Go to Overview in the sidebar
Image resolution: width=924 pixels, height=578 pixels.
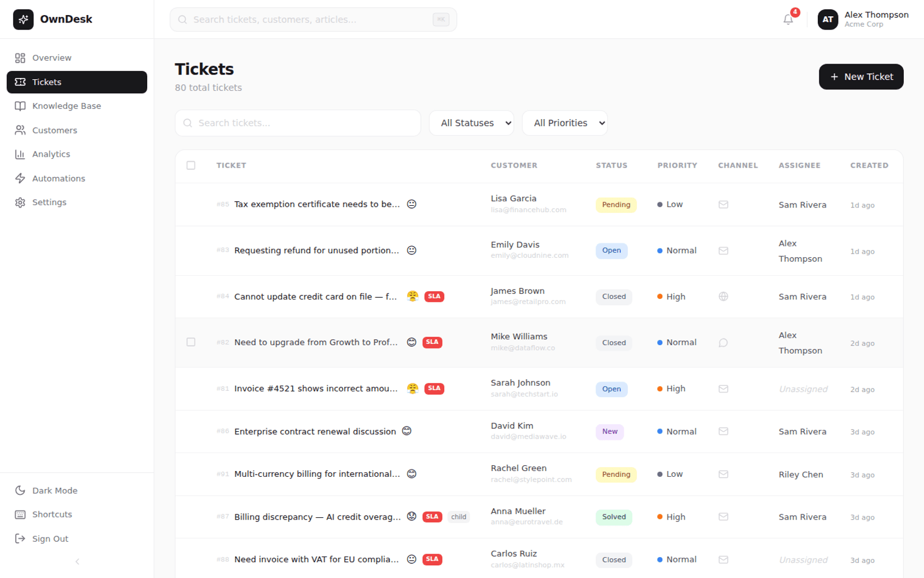coord(77,58)
